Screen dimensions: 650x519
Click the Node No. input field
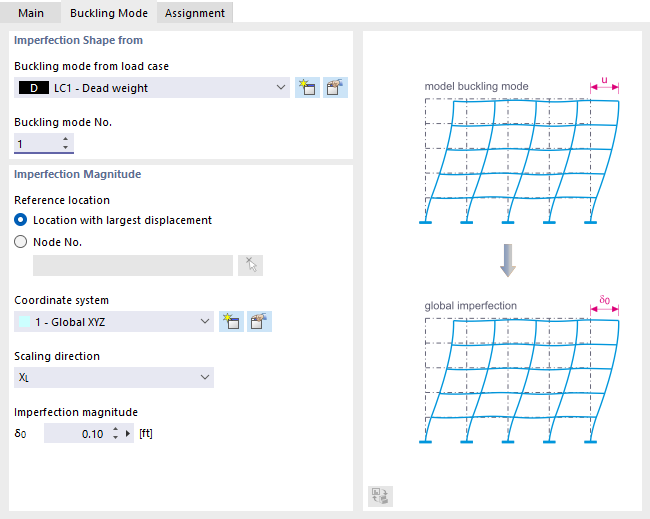click(132, 265)
